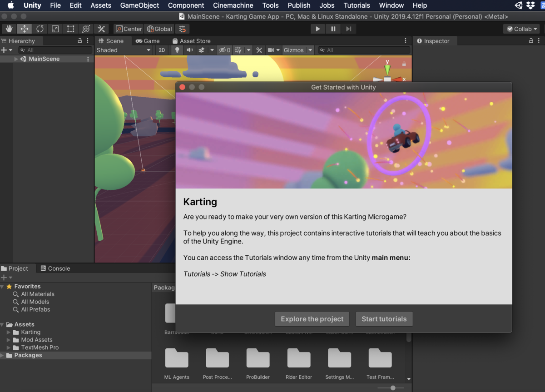
Task: Open the custom editor tools button
Action: (102, 29)
